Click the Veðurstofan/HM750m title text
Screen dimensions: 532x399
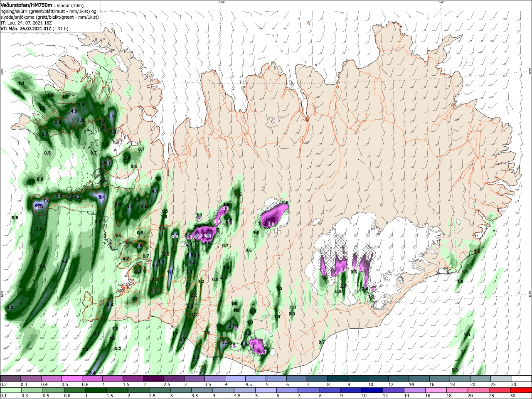pos(26,5)
